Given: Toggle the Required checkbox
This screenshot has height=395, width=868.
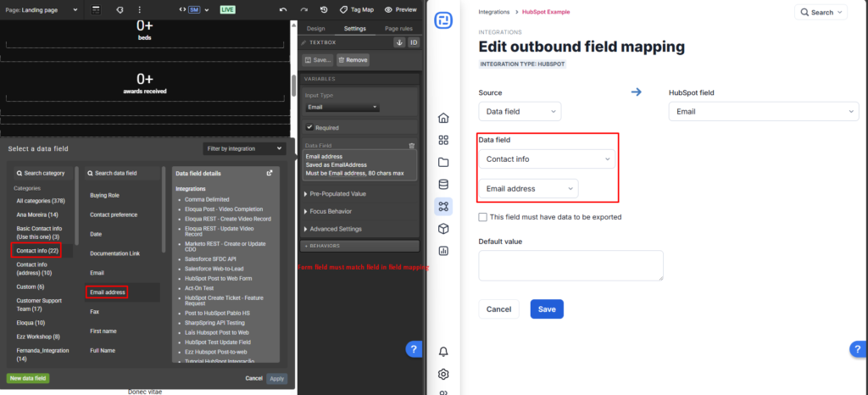Looking at the screenshot, I should click(x=309, y=127).
